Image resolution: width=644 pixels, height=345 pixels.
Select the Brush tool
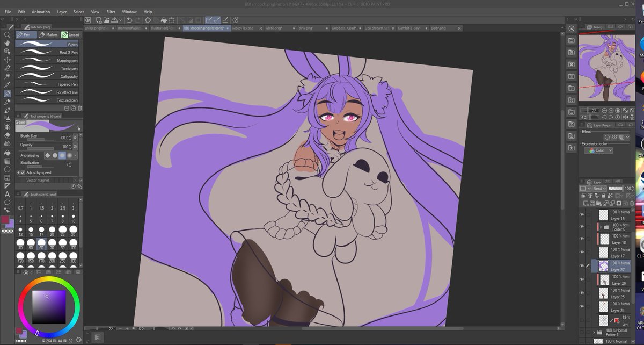click(x=7, y=110)
